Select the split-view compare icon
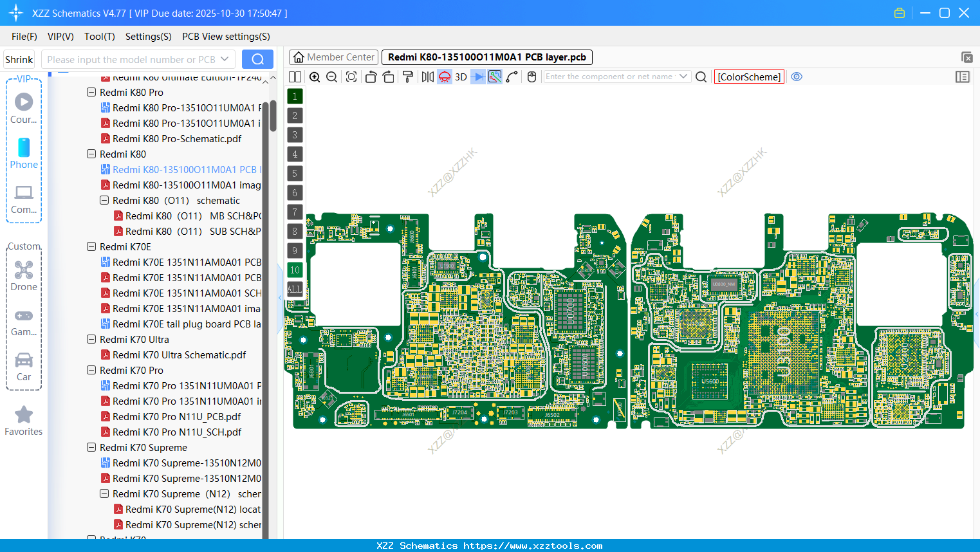Image resolution: width=980 pixels, height=552 pixels. coord(295,77)
